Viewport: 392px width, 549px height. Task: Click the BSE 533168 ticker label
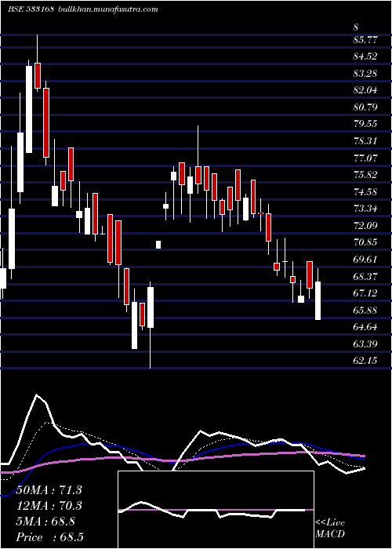click(31, 9)
